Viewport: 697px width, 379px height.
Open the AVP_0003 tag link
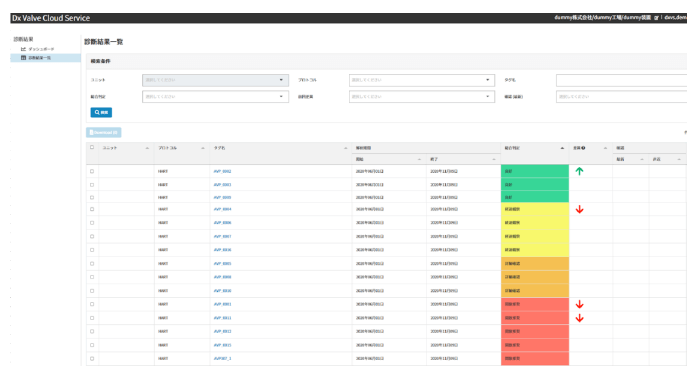(222, 184)
